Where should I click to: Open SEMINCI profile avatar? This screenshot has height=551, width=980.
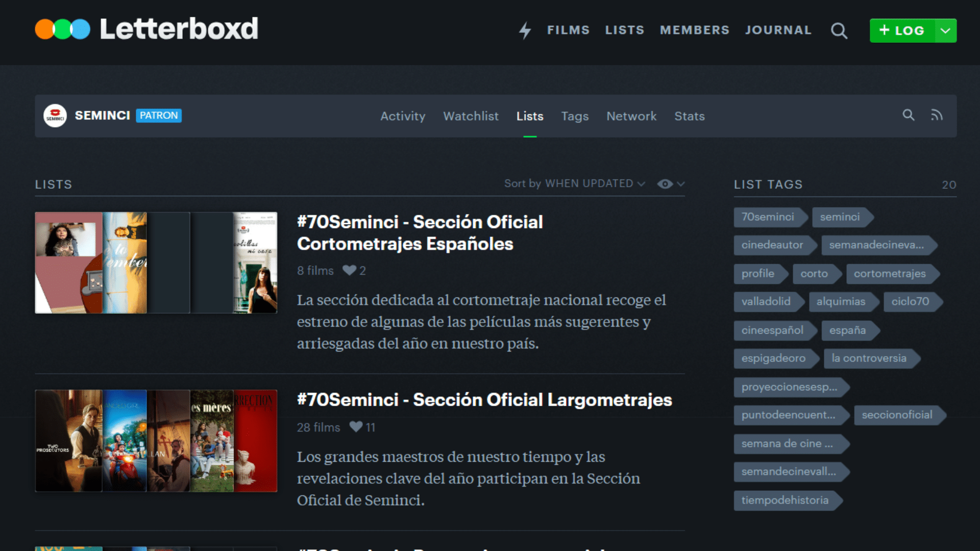tap(55, 116)
